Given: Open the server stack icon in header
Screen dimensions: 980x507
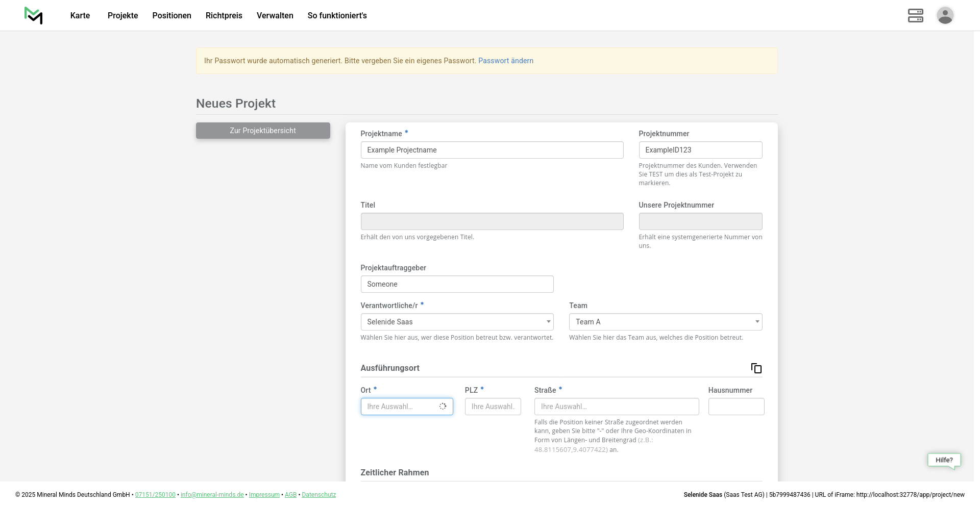Looking at the screenshot, I should coord(915,15).
